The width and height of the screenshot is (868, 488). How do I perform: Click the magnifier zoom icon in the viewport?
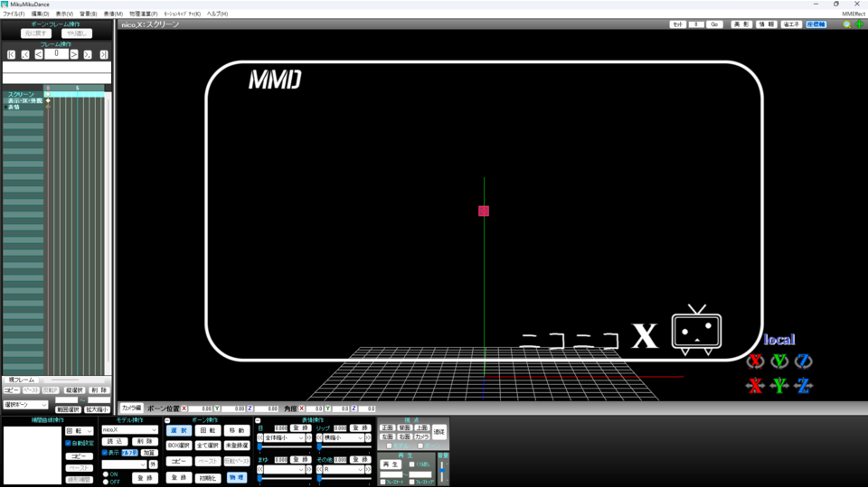tap(846, 24)
